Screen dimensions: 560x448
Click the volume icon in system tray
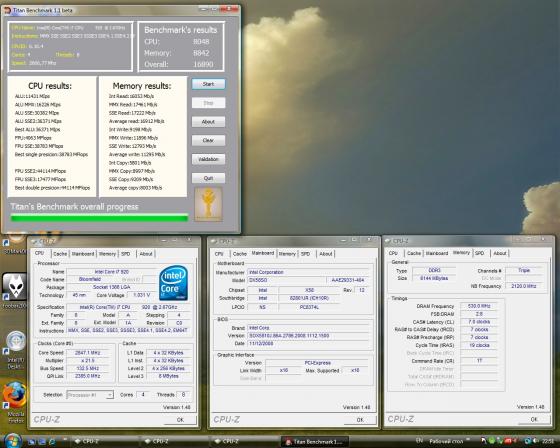click(535, 441)
